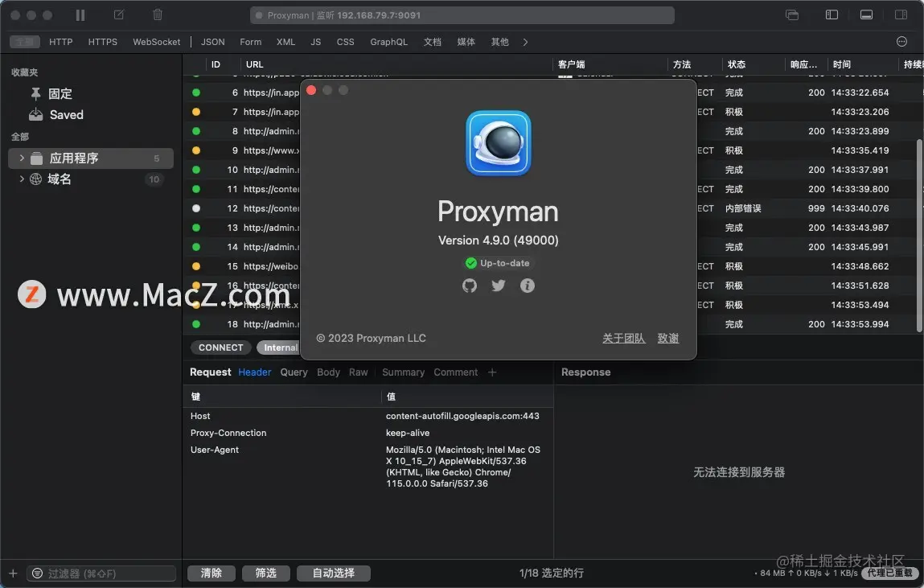
Task: Select request row 6 https://in.app
Action: 552,93
